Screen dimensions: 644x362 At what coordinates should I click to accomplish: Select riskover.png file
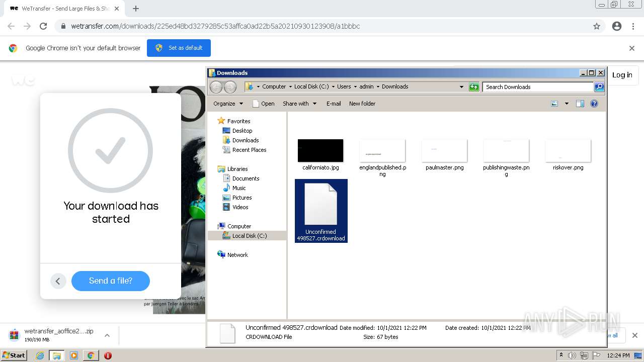(x=568, y=155)
